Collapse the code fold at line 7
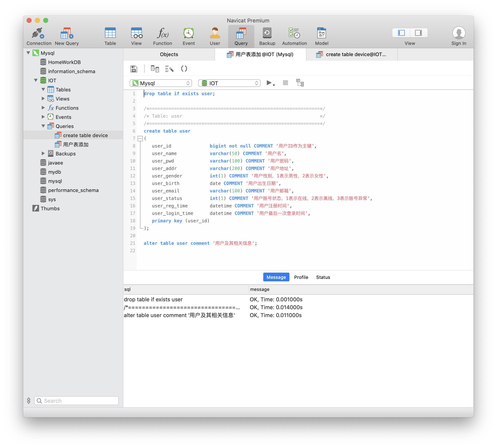 [x=140, y=139]
